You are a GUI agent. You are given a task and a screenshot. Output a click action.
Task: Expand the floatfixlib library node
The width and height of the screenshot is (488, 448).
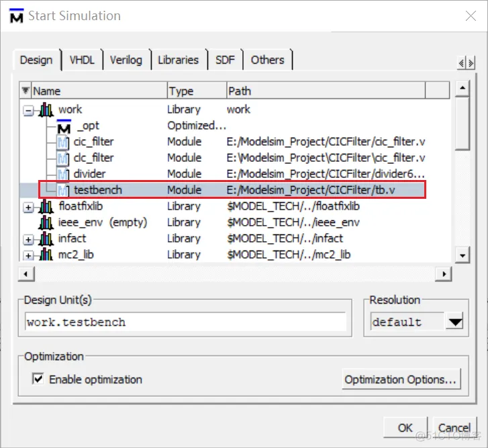[x=28, y=208]
